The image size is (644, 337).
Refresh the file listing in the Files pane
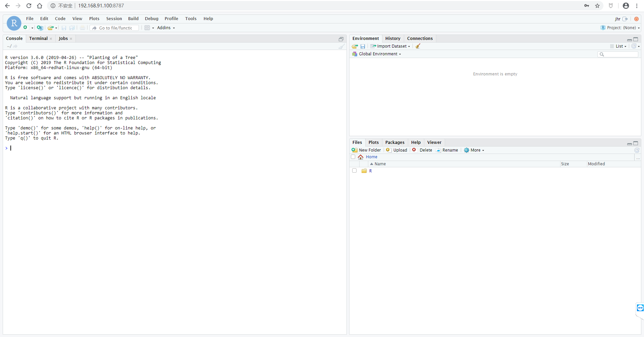coord(637,150)
